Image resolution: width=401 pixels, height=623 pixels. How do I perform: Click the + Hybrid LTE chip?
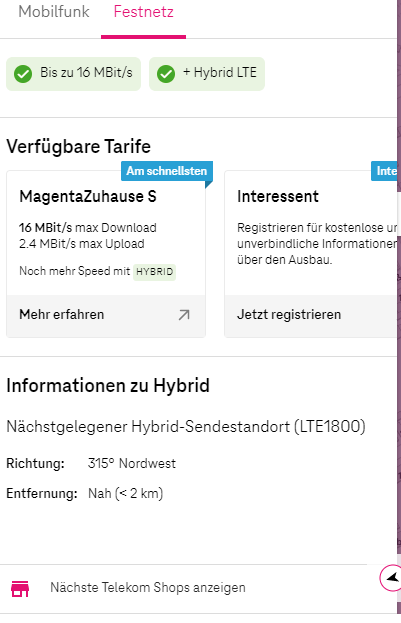click(207, 74)
